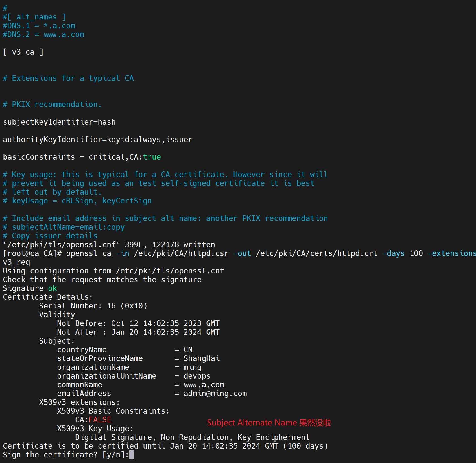Screen dimensions: 476x463
Task: Click the Serial Number 16 (0x10) line
Action: 93,306
